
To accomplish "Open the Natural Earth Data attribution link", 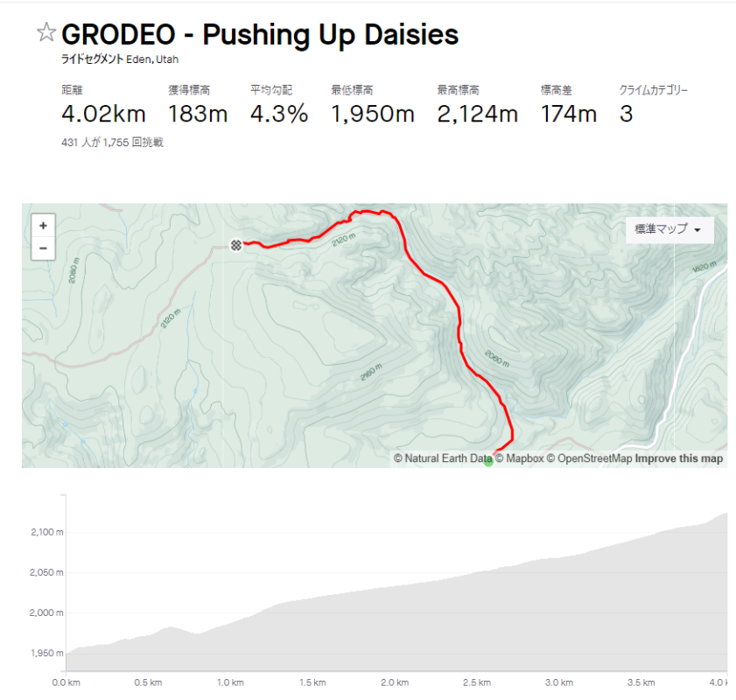I will pos(443,458).
